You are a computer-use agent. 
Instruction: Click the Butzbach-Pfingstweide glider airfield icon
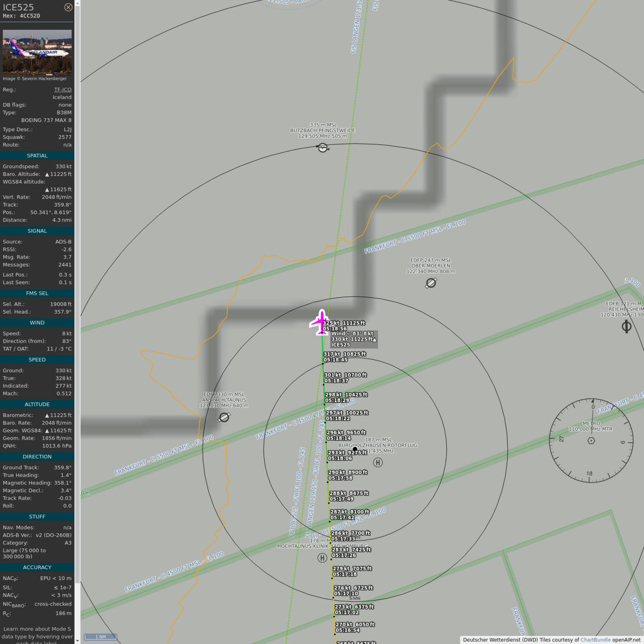[322, 147]
